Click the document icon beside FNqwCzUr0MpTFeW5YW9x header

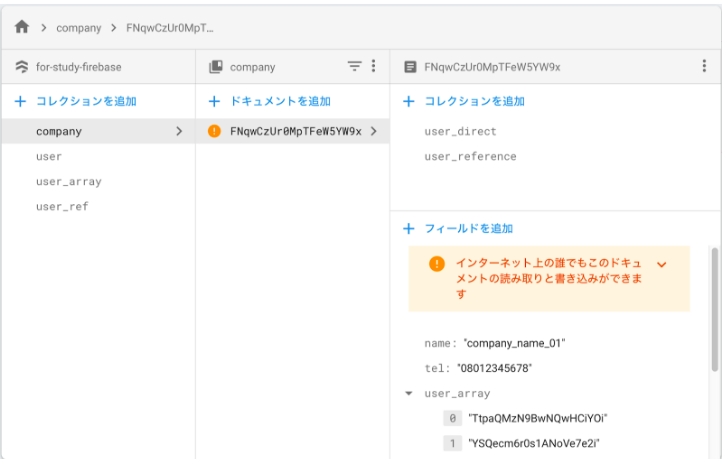coord(409,67)
